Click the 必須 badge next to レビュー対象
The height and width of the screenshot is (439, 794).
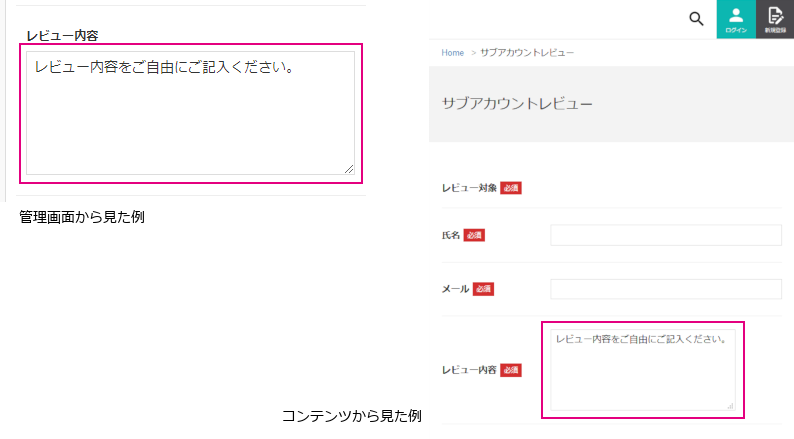(x=511, y=187)
